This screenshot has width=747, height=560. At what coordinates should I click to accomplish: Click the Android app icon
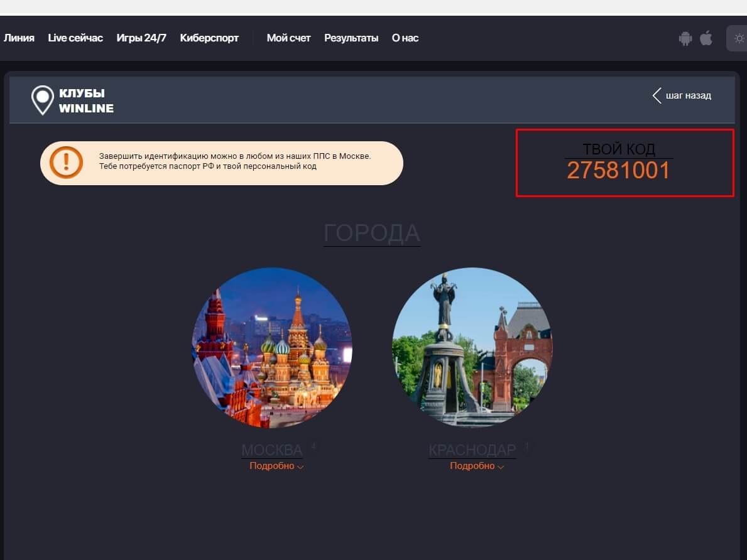[685, 38]
